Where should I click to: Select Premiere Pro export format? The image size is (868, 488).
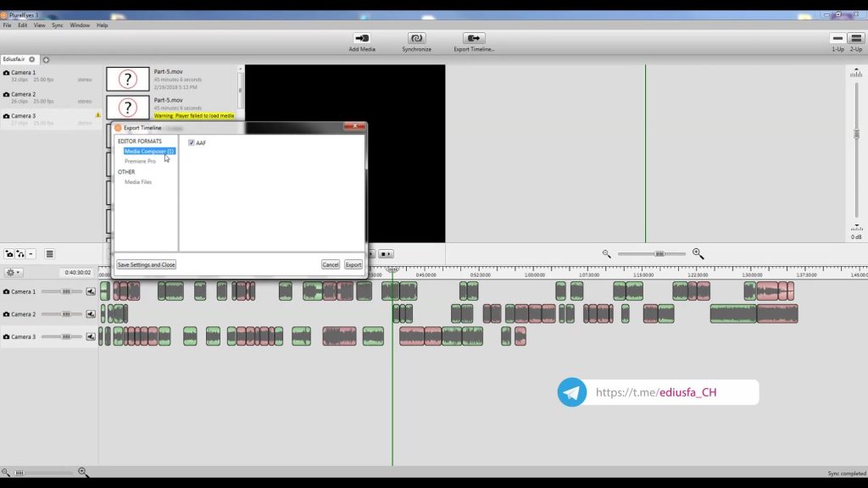pyautogui.click(x=140, y=161)
